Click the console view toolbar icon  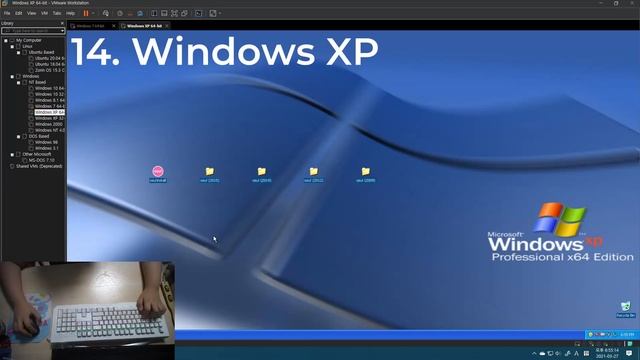[199, 13]
